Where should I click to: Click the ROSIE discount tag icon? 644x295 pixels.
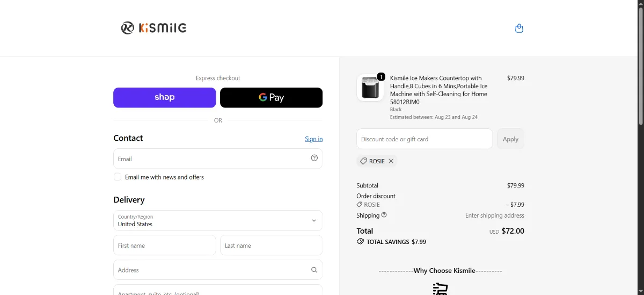pos(363,161)
